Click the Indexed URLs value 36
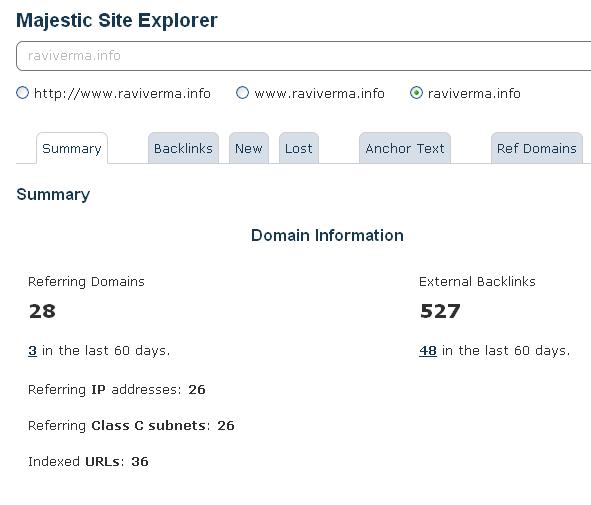The height and width of the screenshot is (505, 591). point(140,461)
